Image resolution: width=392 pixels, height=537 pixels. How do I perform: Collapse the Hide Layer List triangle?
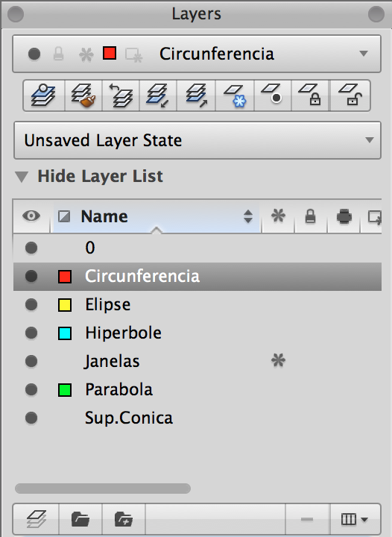tap(22, 177)
